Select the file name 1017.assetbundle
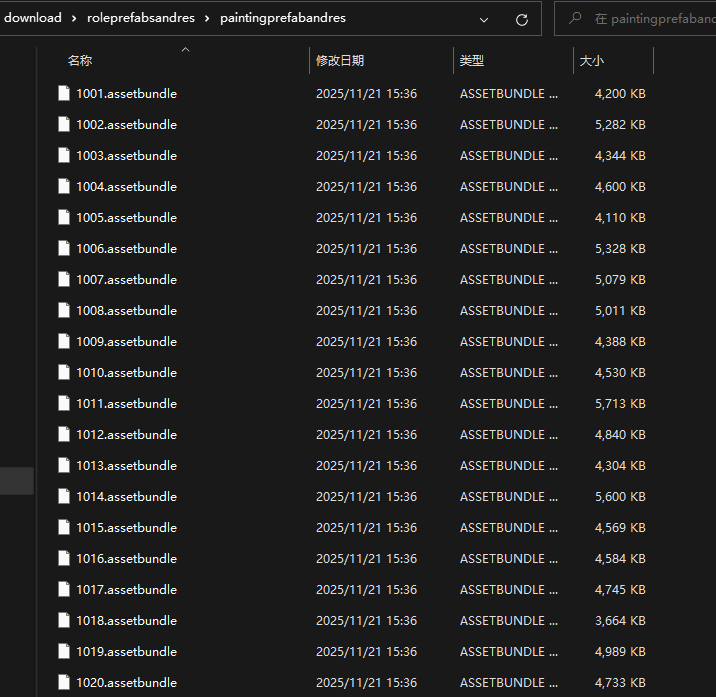The height and width of the screenshot is (697, 716). coord(126,590)
